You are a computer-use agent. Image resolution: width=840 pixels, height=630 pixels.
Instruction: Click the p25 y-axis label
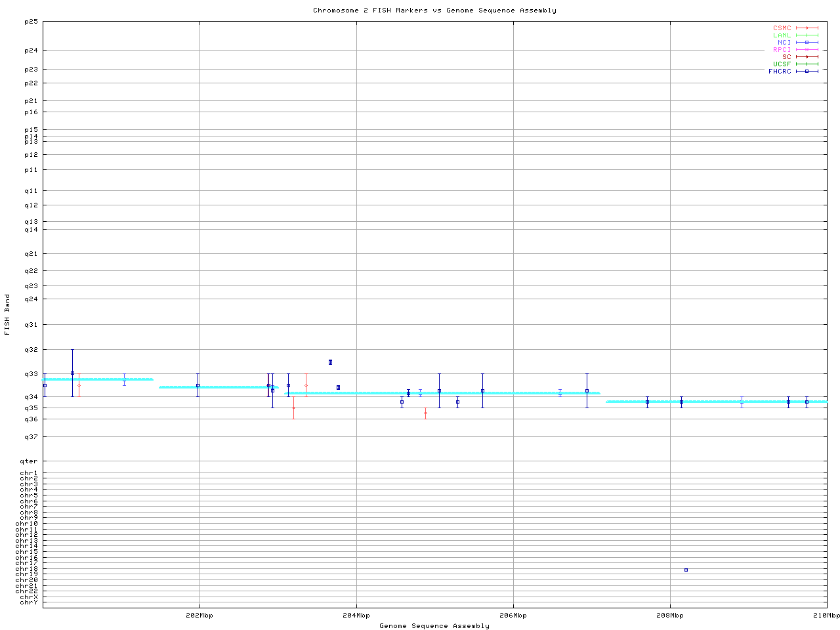pyautogui.click(x=31, y=22)
